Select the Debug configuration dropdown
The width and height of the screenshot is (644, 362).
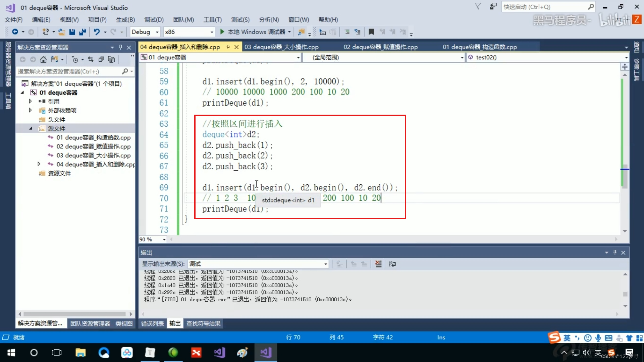coord(144,32)
